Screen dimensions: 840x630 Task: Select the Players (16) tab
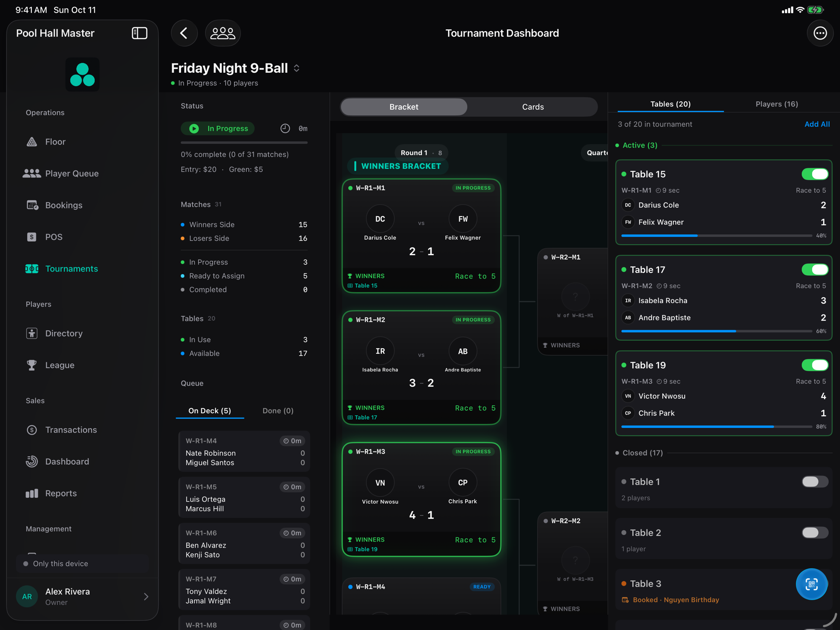[x=777, y=104]
